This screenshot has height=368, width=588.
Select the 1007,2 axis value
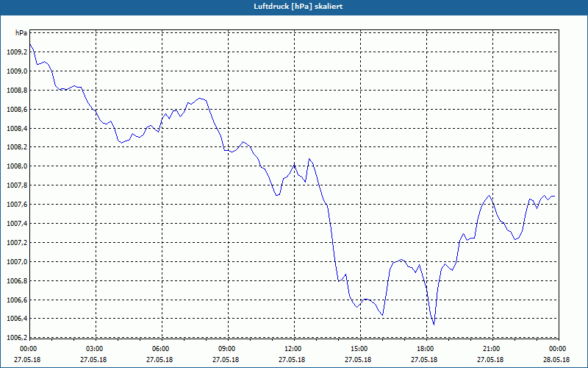17,243
